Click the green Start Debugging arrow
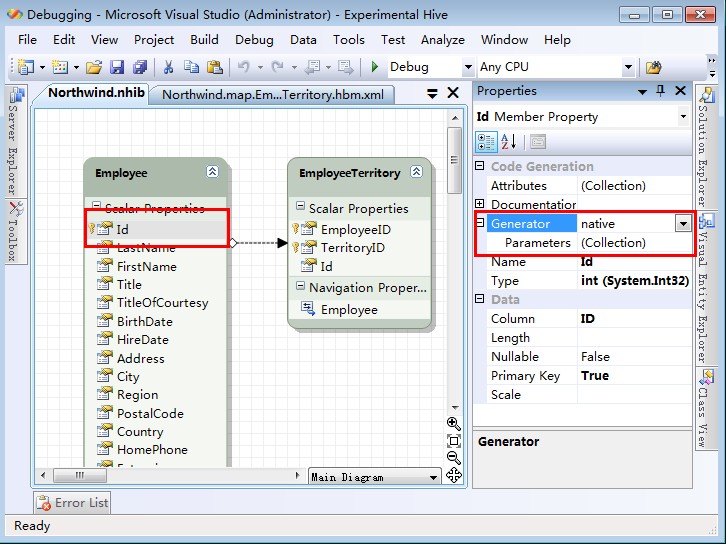 point(375,67)
